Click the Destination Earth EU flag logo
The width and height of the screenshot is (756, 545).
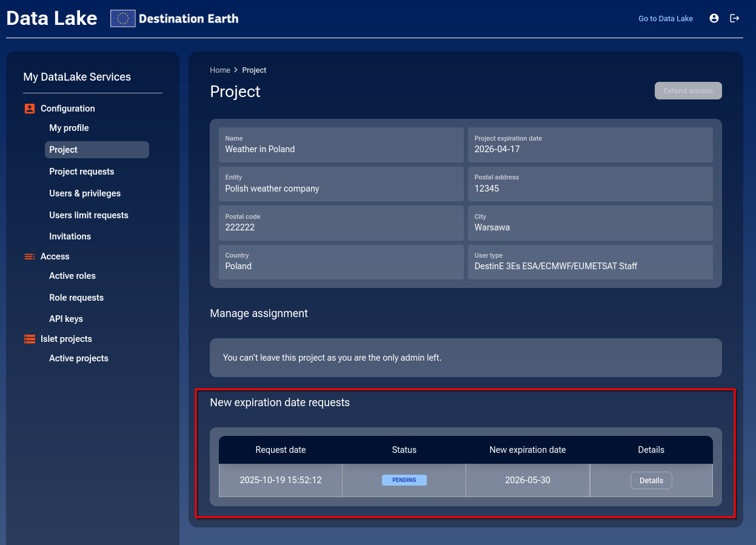click(122, 18)
